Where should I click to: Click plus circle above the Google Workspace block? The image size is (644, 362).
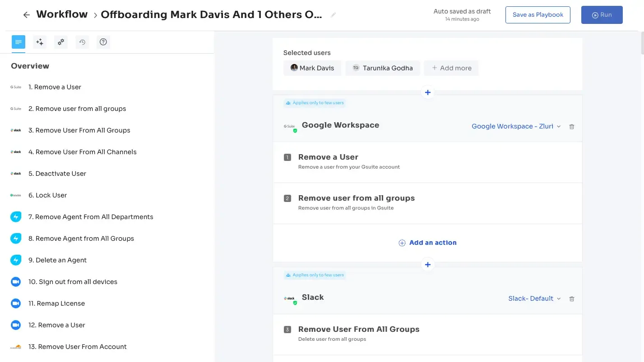click(428, 92)
